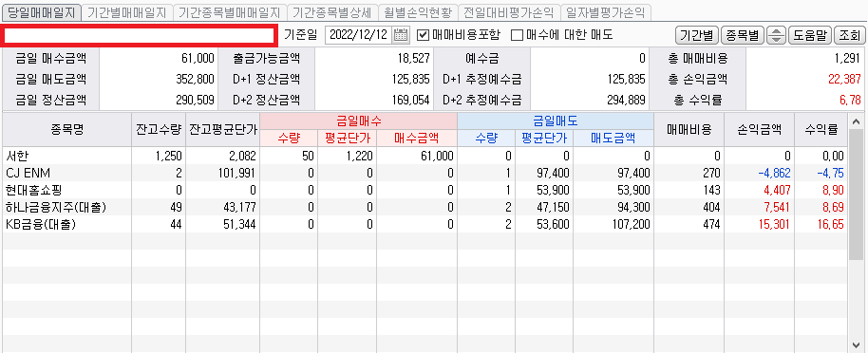Click the 잔고평균단가 column header

pyautogui.click(x=223, y=129)
